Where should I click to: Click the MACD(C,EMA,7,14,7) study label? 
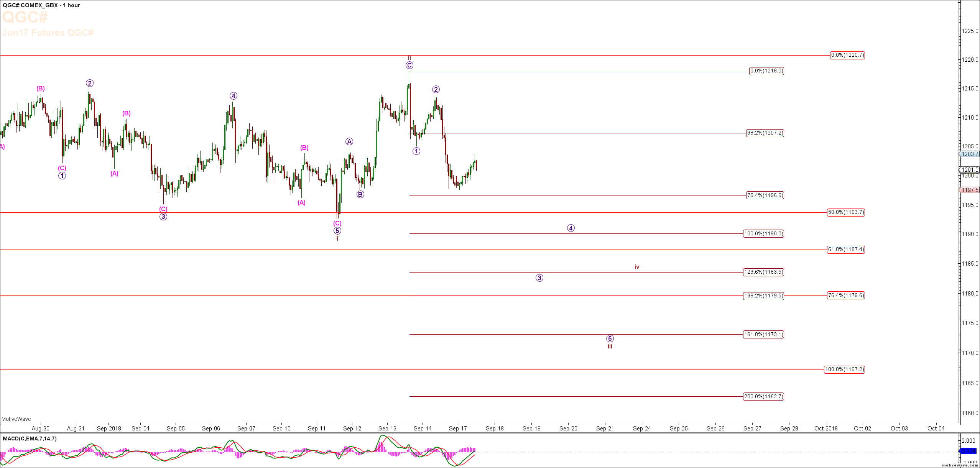(x=30, y=438)
